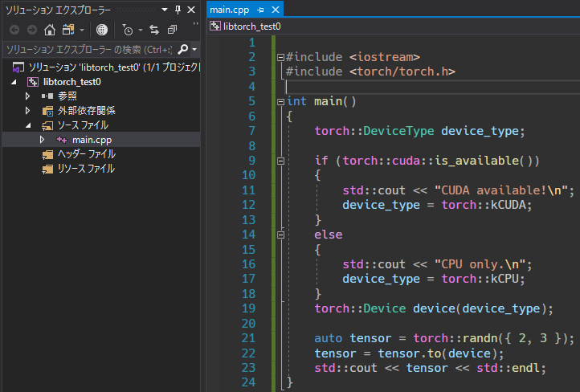Screen dimensions: 580x392
Task: Select the ヘッダー ファイル folder
Action: click(87, 154)
